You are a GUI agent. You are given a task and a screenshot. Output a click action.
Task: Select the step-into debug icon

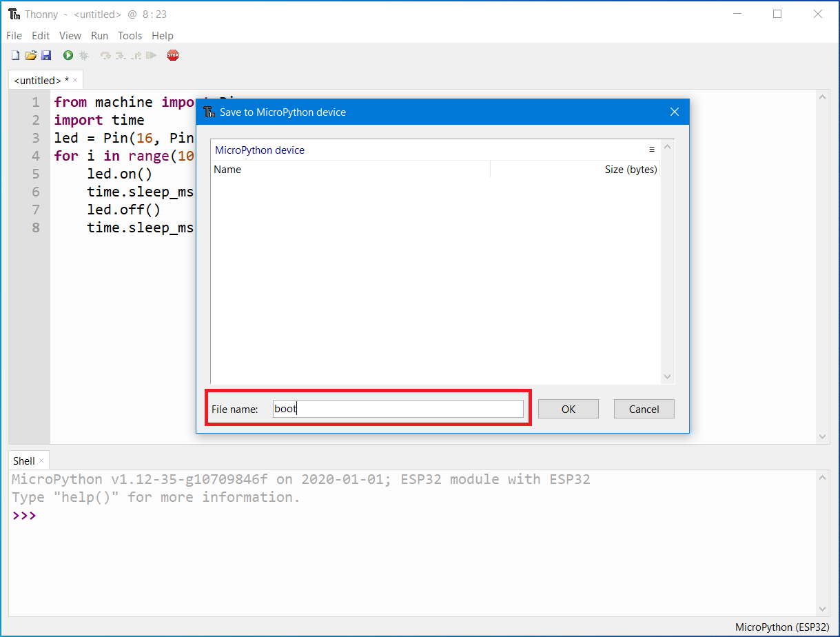click(x=121, y=55)
